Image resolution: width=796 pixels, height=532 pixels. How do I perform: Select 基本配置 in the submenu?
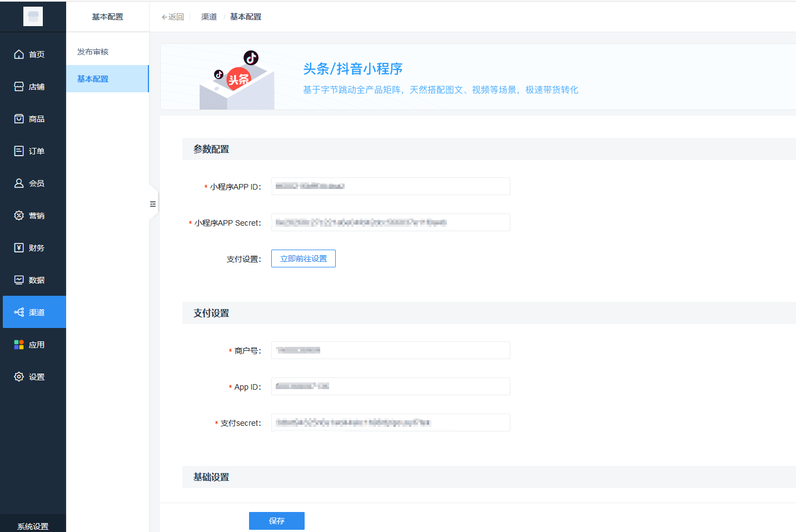pos(93,79)
